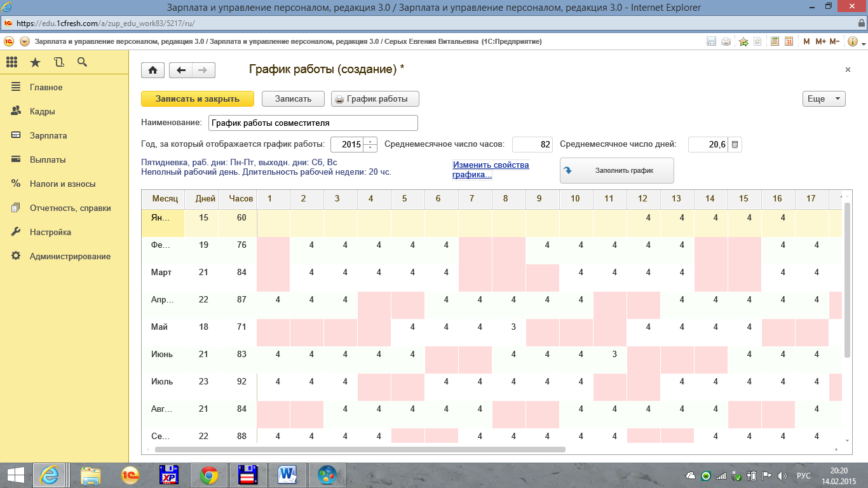Click the year 2015 field

click(348, 144)
